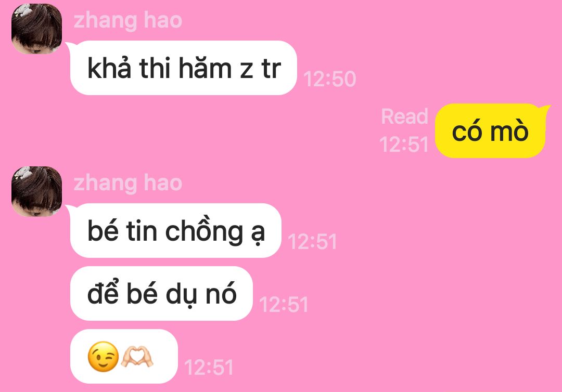
Task: Click the message bubble 'khả thi hăm z tr'
Action: pyautogui.click(x=184, y=68)
